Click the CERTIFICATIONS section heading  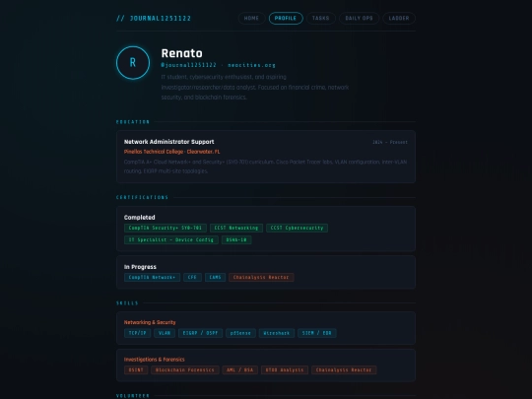coord(142,197)
